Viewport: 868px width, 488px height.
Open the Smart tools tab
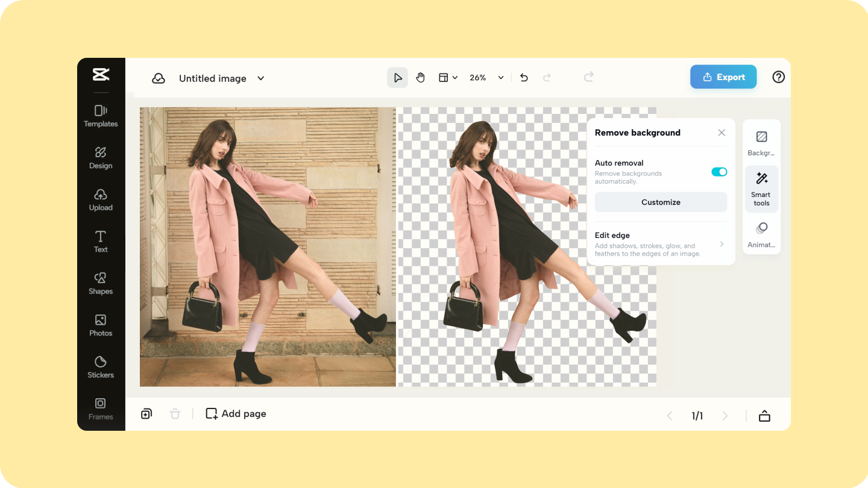click(761, 189)
